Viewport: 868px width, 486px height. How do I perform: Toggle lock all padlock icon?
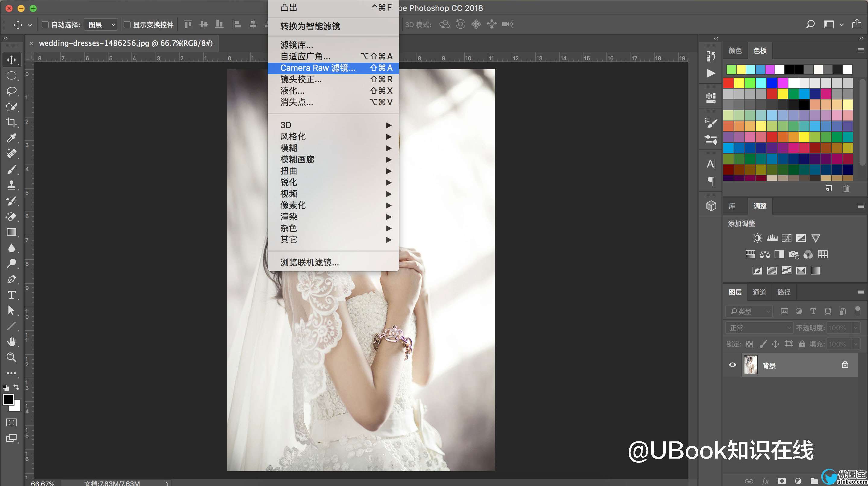(802, 344)
